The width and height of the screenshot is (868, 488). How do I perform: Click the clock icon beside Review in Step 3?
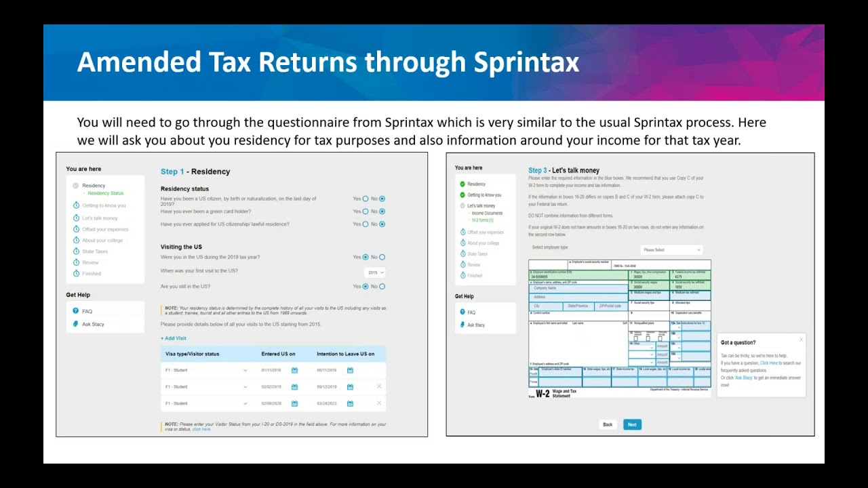coord(462,264)
